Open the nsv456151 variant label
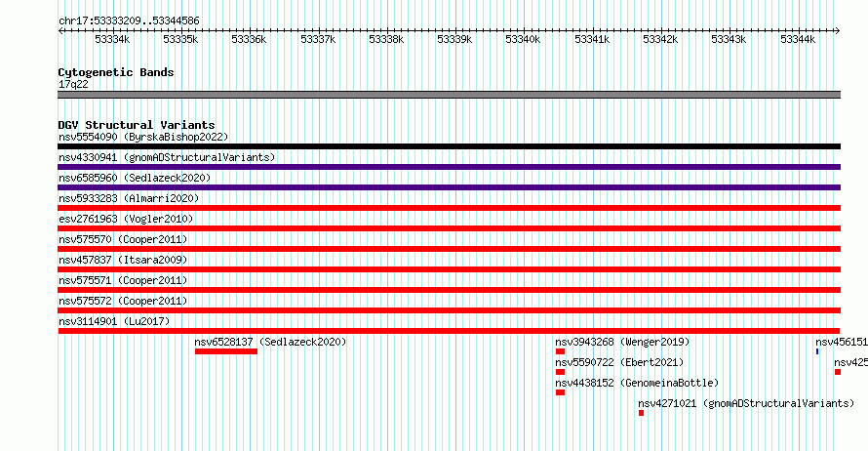This screenshot has height=451, width=868. coord(842,342)
